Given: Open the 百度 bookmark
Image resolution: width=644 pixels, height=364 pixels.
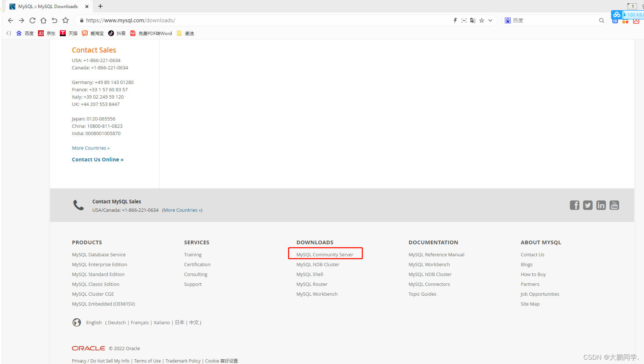Looking at the screenshot, I should pos(25,33).
